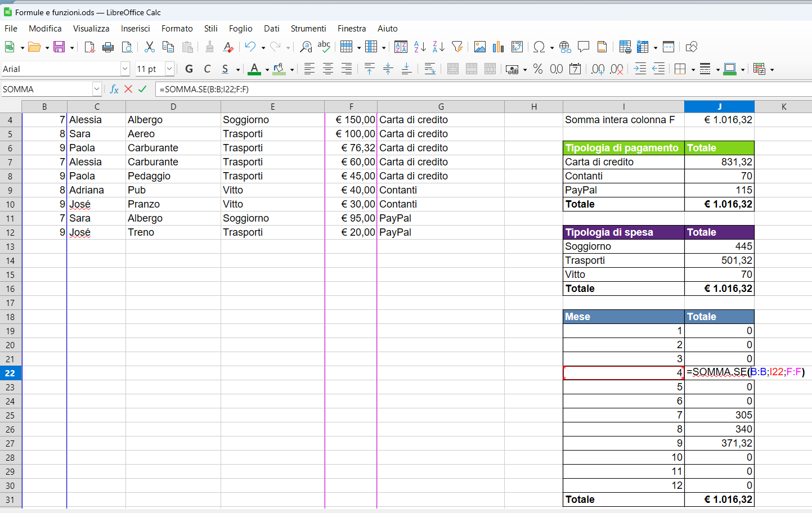Toggle Italic formatting C button
This screenshot has width=812, height=513.
pyautogui.click(x=207, y=69)
